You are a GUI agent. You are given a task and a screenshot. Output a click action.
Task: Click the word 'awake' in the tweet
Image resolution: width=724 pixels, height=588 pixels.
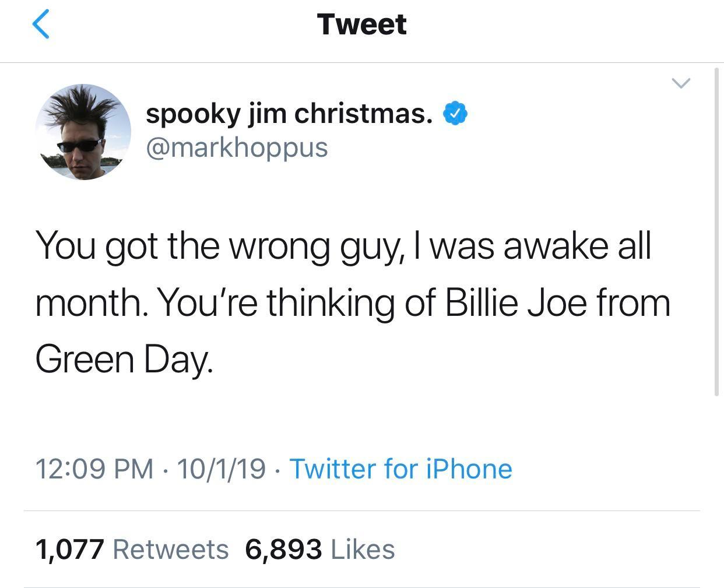pyautogui.click(x=556, y=246)
